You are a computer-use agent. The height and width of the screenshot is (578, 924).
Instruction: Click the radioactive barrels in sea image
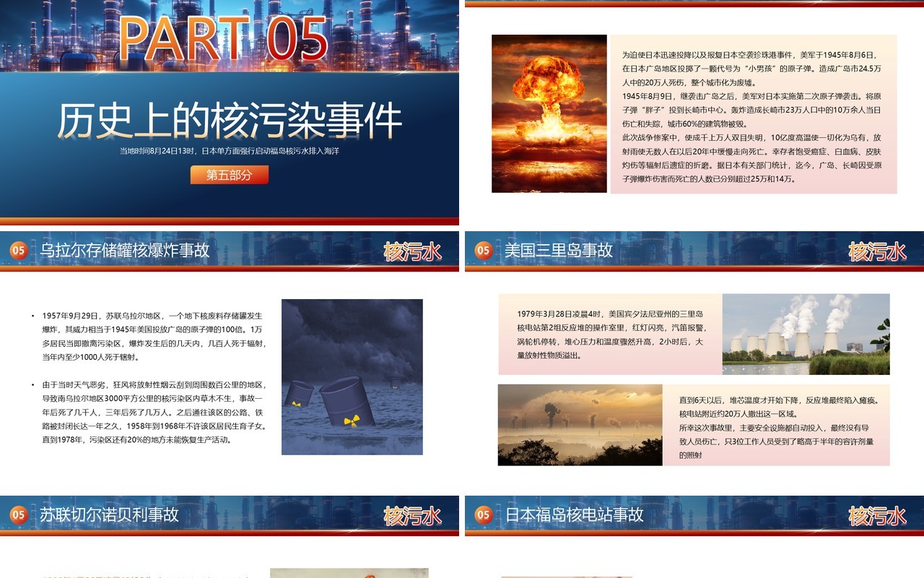coord(352,377)
